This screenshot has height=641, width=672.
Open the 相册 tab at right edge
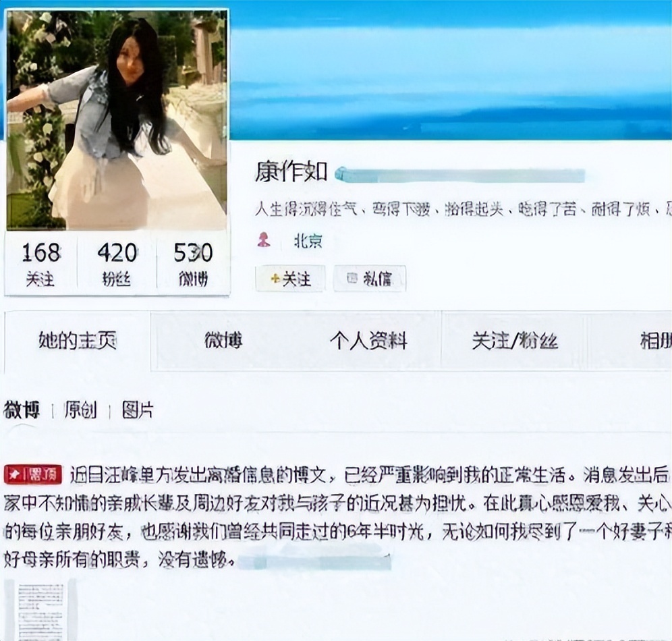click(655, 341)
